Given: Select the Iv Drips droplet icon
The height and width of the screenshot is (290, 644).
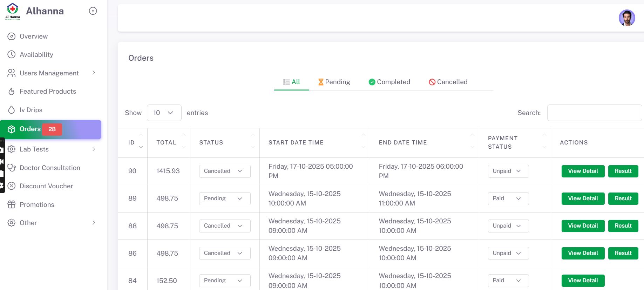Looking at the screenshot, I should point(12,110).
